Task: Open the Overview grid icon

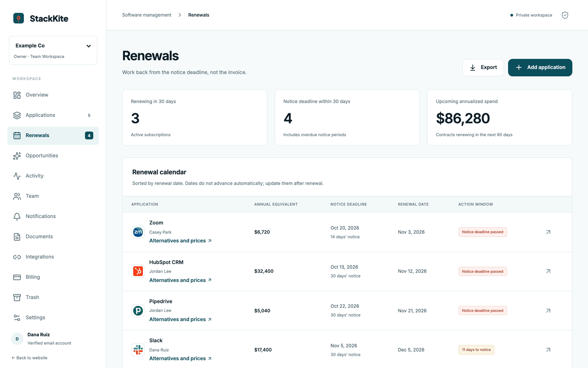Action: coord(17,95)
